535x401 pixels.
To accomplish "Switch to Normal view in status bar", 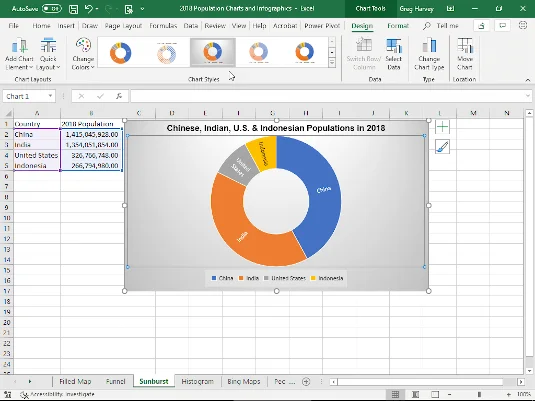I will click(x=395, y=395).
